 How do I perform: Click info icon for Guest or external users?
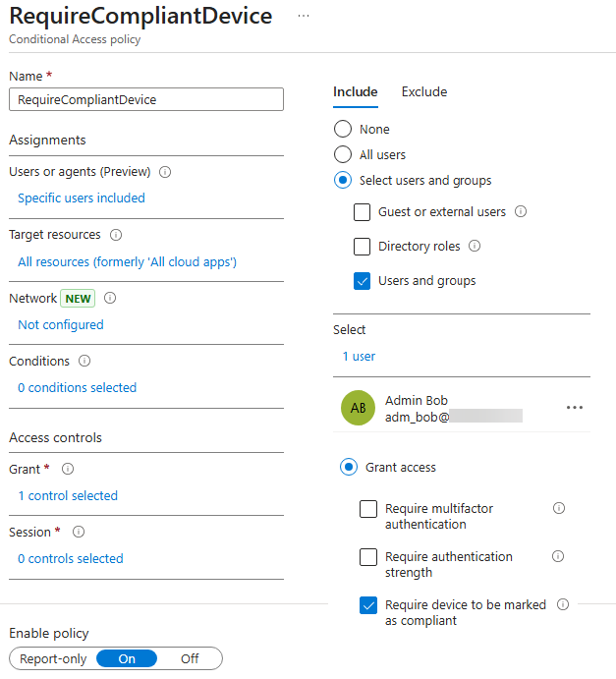coord(521,211)
